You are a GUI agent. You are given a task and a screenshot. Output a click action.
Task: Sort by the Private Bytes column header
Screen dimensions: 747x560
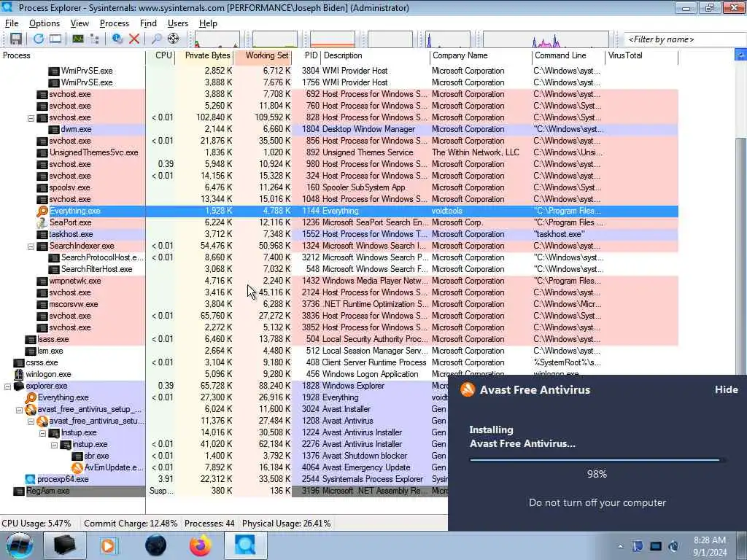205,55
